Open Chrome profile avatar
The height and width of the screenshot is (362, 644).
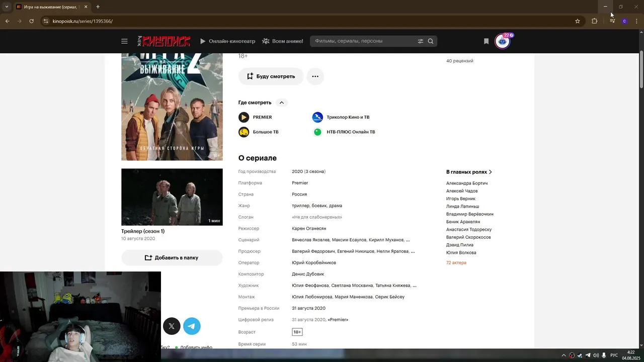click(624, 21)
